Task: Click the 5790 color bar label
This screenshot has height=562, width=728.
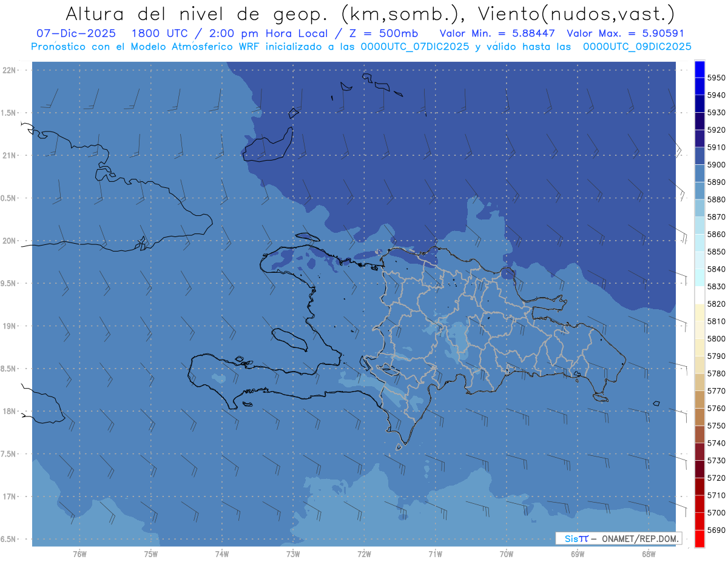Action: pyautogui.click(x=716, y=356)
